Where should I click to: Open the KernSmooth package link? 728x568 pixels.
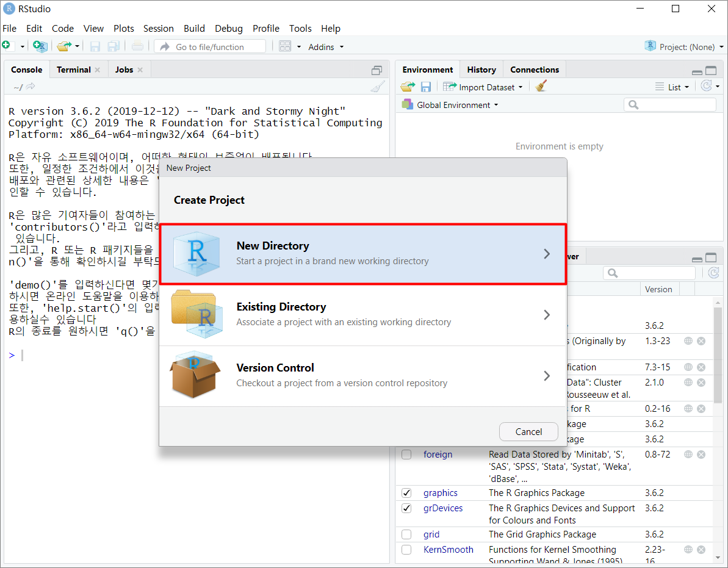point(448,550)
